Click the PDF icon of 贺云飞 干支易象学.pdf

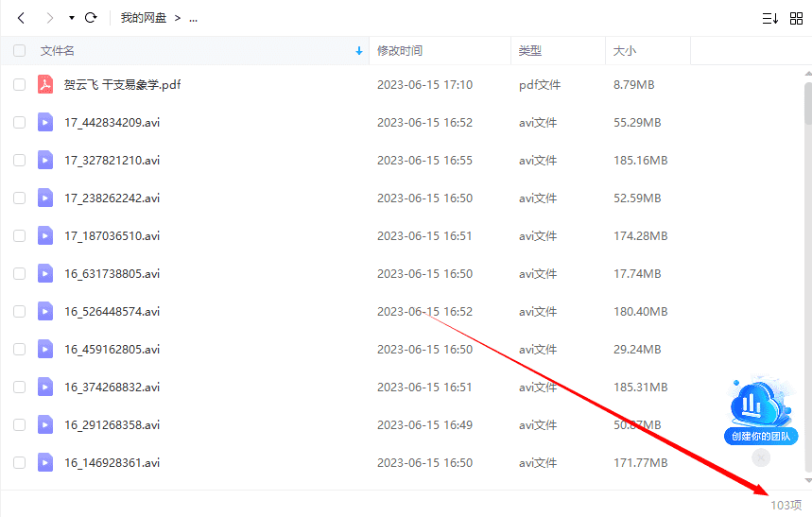pos(45,85)
